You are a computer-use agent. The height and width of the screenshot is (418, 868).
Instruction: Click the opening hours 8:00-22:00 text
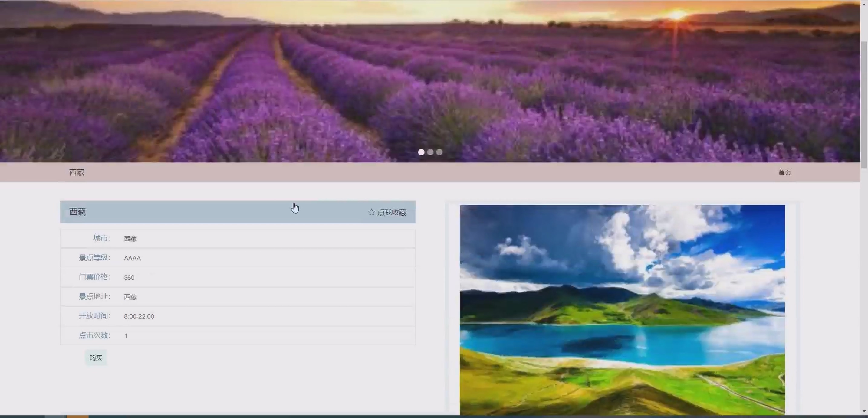point(139,316)
